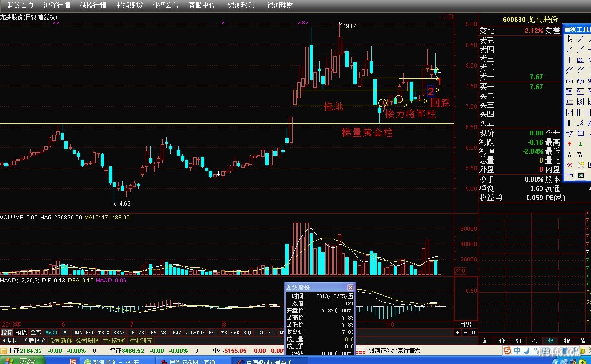Select the rectangle drawing tool
The width and height of the screenshot is (591, 364).
[581, 134]
